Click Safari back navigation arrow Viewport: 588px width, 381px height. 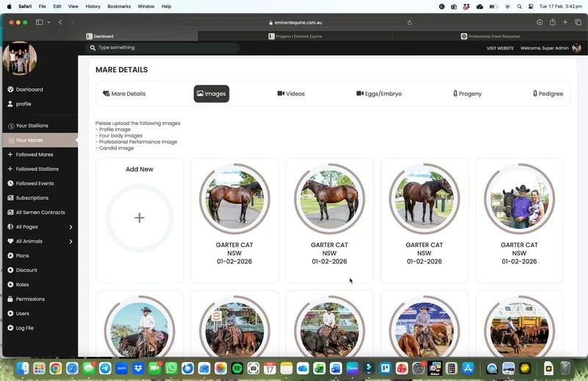tap(60, 22)
